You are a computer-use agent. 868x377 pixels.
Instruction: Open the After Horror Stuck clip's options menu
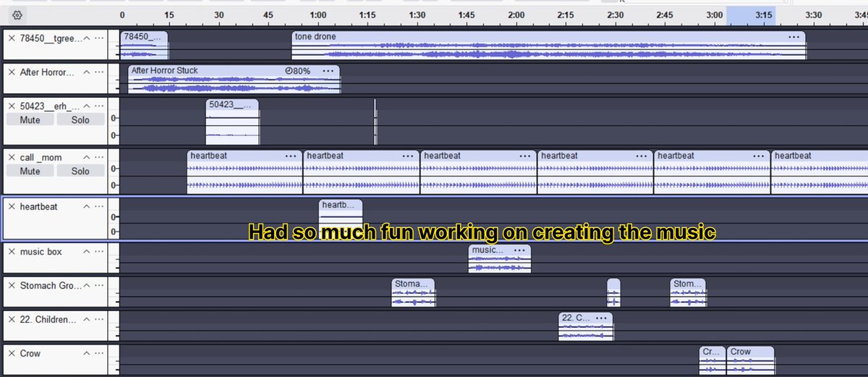click(328, 71)
